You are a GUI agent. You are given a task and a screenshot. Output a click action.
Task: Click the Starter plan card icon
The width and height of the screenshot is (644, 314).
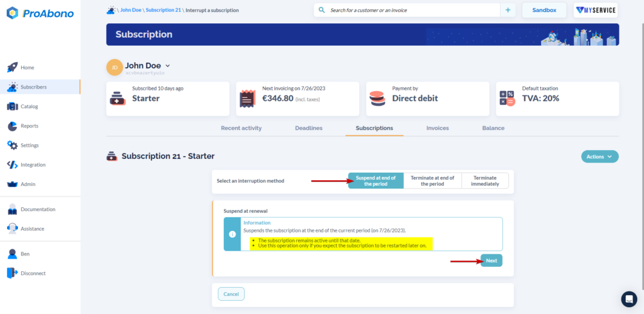pos(118,99)
